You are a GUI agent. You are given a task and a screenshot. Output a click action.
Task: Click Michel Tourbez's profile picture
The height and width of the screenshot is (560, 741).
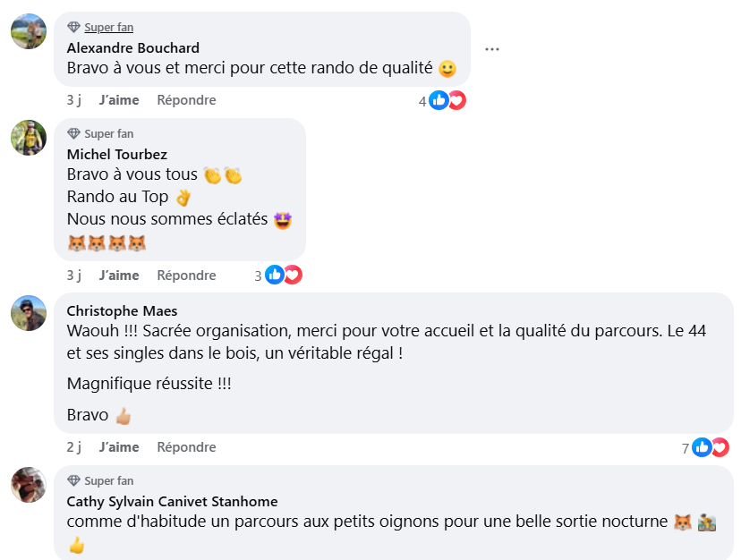click(29, 138)
